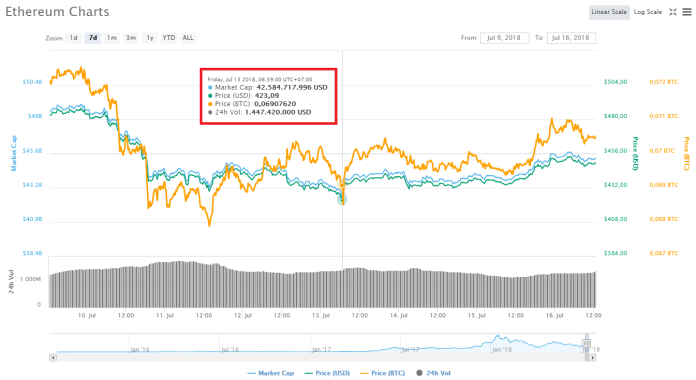
Task: Switch to Log Scale
Action: coord(648,12)
